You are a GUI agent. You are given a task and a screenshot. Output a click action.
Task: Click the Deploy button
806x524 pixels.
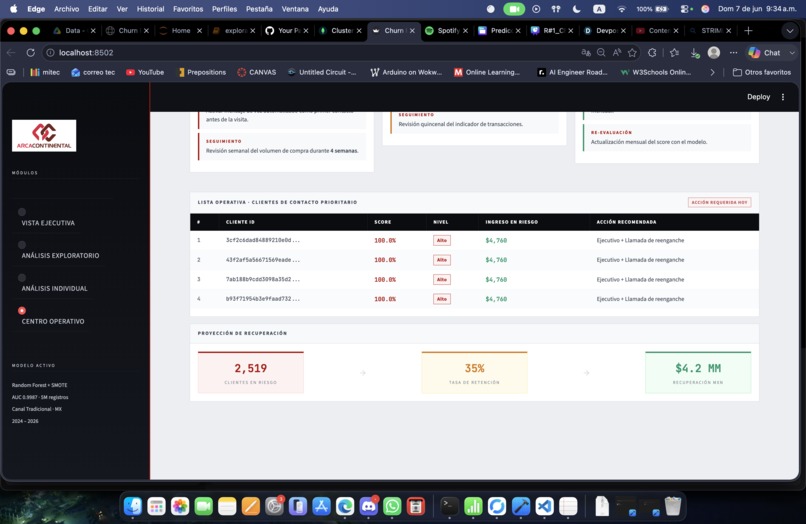[x=758, y=97]
